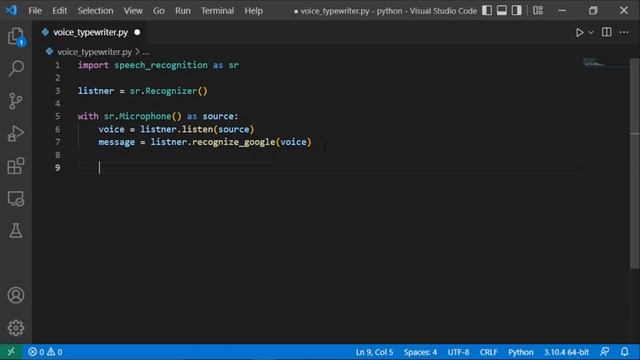Open the Testing flask view
640x360 pixels.
pos(16,231)
